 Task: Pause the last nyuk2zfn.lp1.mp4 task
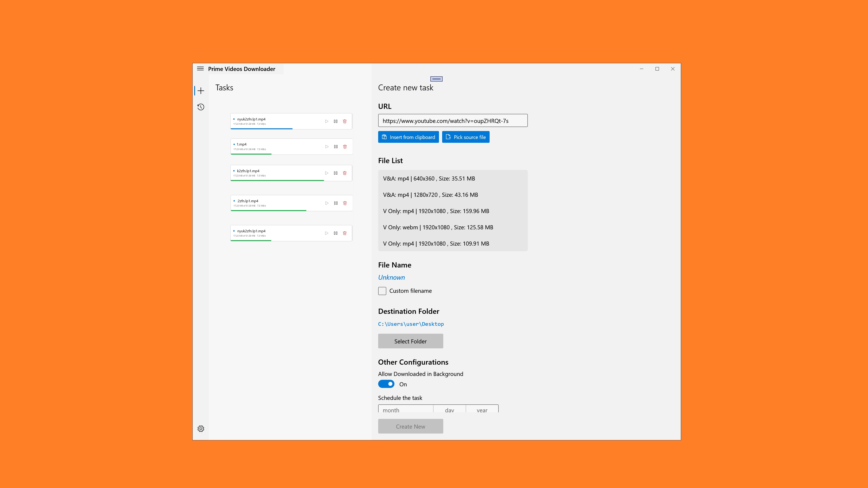[x=336, y=233]
